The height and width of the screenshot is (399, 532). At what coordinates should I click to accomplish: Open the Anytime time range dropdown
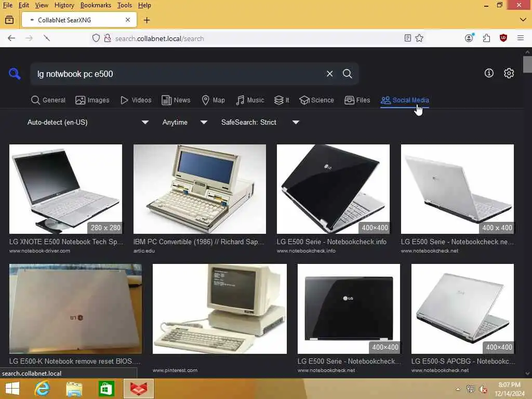point(184,122)
